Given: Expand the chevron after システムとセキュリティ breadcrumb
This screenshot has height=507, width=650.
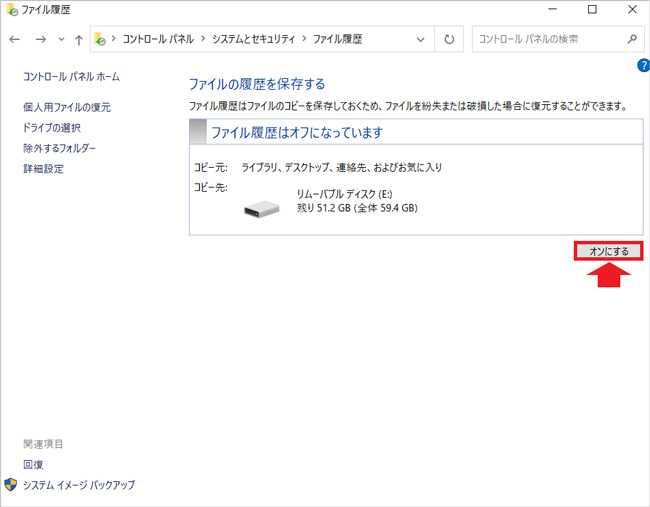Looking at the screenshot, I should [x=304, y=39].
